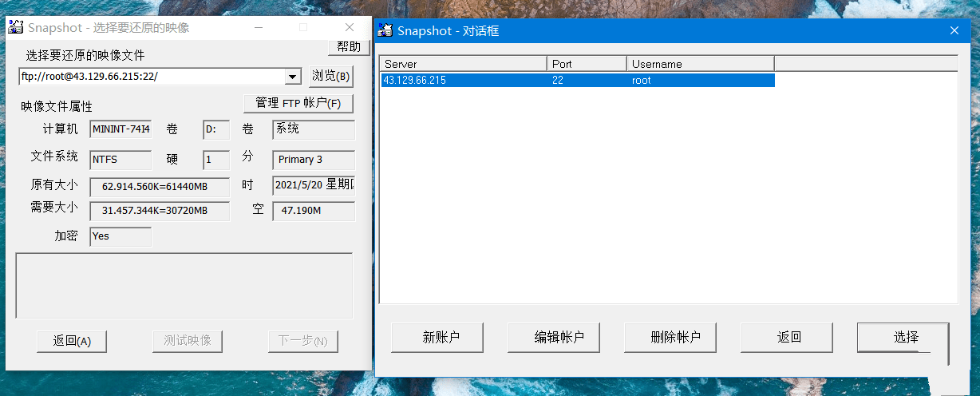Viewport: 980px width, 396px height.
Task: Click the 返回 button in the account dialog
Action: (787, 337)
